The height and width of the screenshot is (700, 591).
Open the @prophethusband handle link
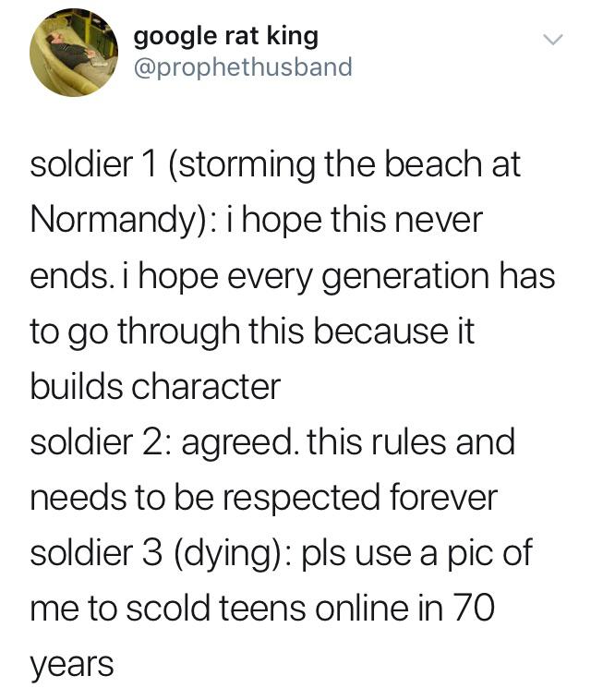tap(243, 67)
